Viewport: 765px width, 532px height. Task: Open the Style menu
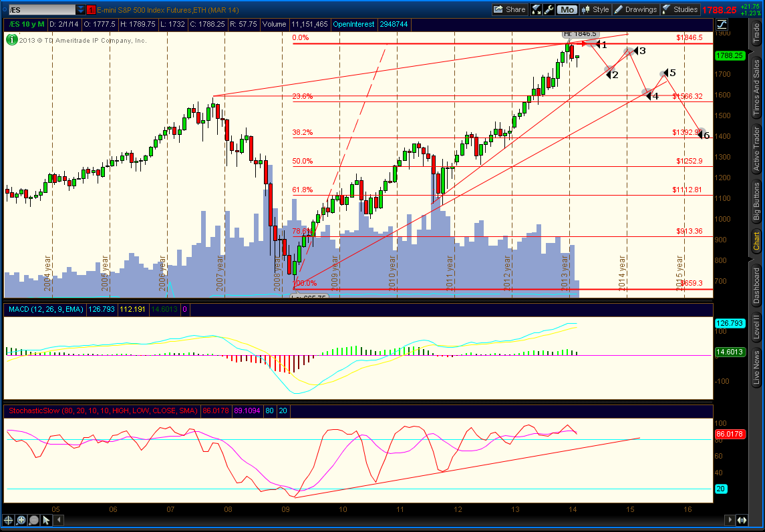point(595,9)
